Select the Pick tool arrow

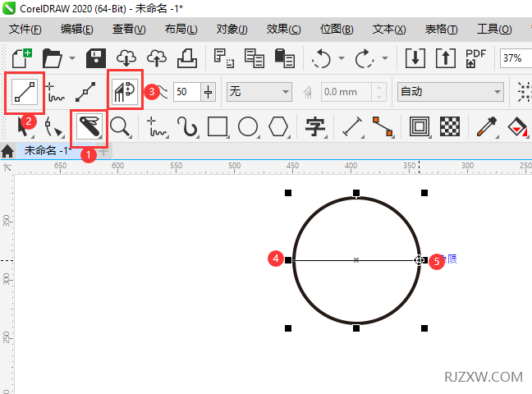[24, 127]
